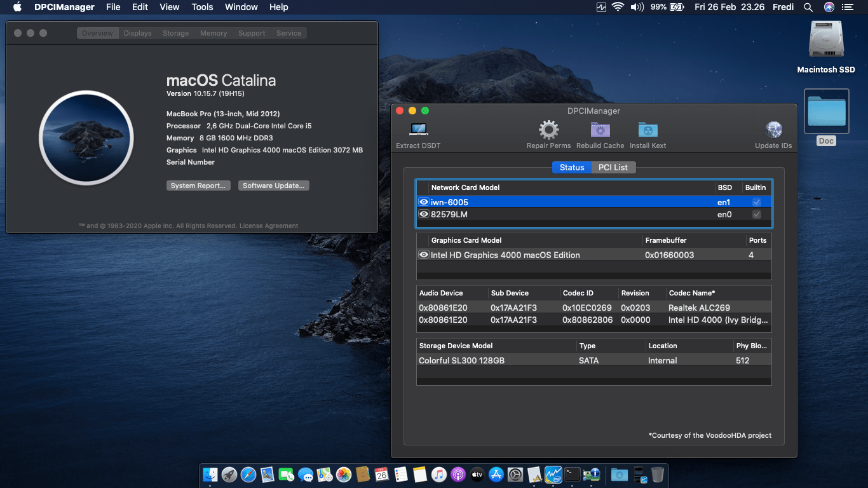
Task: Toggle Builtin checkbox for 82579LM
Action: (756, 214)
